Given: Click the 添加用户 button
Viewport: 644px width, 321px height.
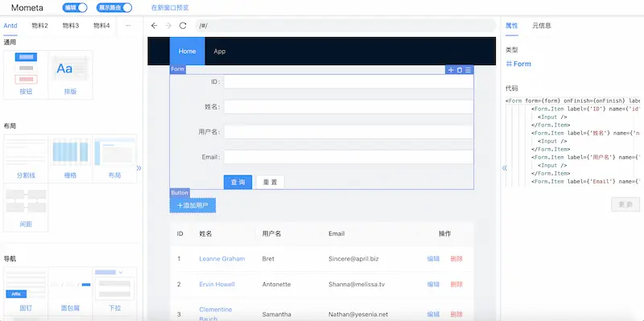Looking at the screenshot, I should pos(192,205).
